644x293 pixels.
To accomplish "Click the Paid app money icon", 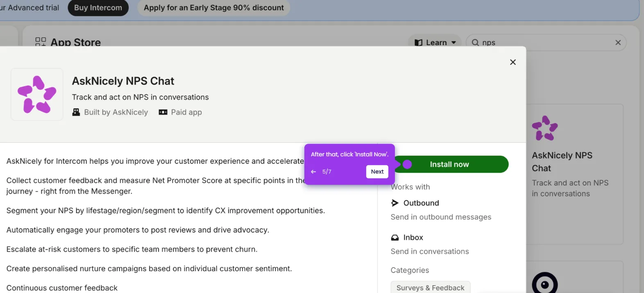I will [x=163, y=112].
